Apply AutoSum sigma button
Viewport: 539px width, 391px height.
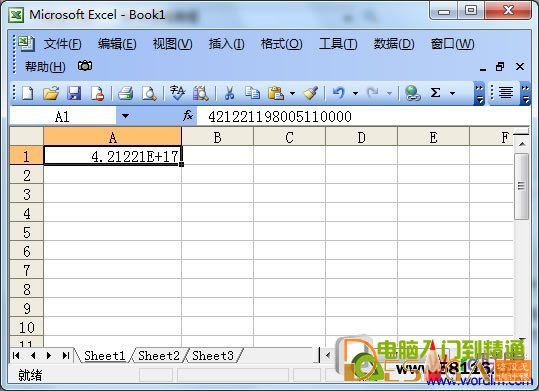click(435, 93)
